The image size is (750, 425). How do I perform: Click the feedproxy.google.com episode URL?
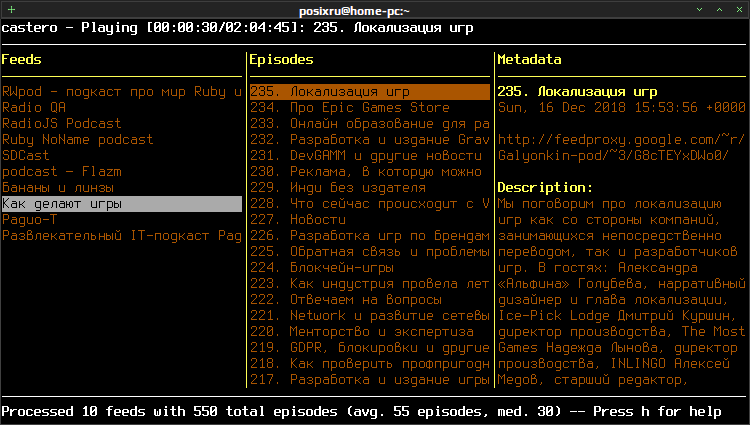point(621,147)
